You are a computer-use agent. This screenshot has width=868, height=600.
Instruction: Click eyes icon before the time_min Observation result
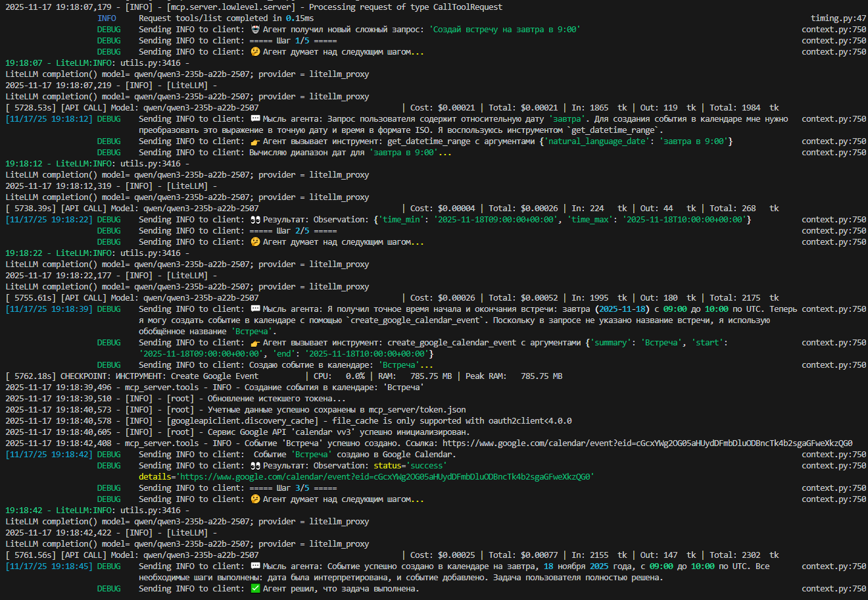256,220
